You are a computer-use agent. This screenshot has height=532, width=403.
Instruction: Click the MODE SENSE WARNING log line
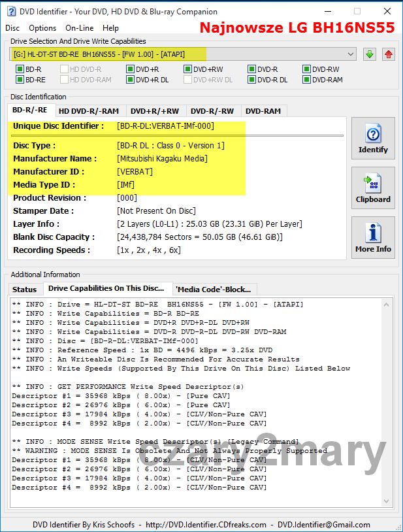point(170,451)
